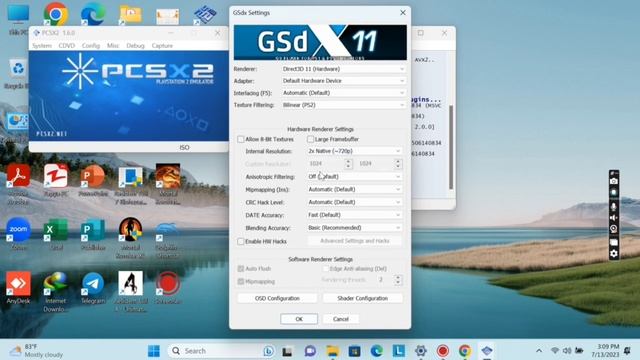
Task: Click Cancel in GSdx Settings
Action: 341,319
